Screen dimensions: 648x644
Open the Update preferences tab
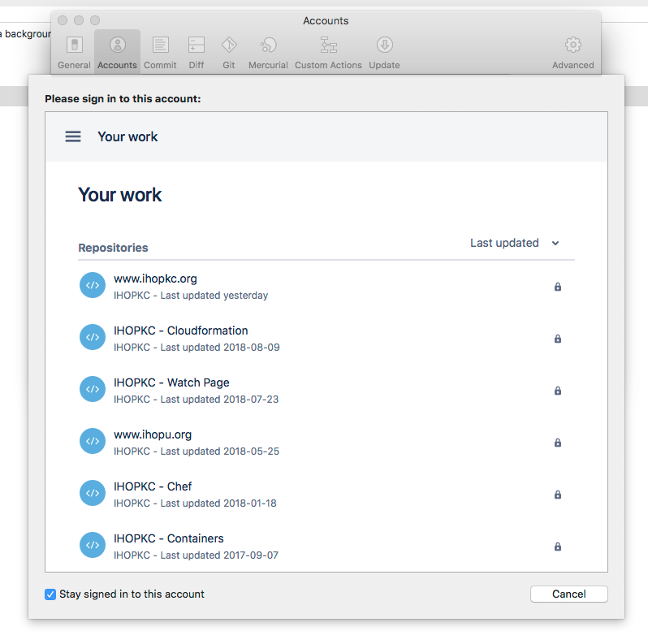click(x=384, y=53)
